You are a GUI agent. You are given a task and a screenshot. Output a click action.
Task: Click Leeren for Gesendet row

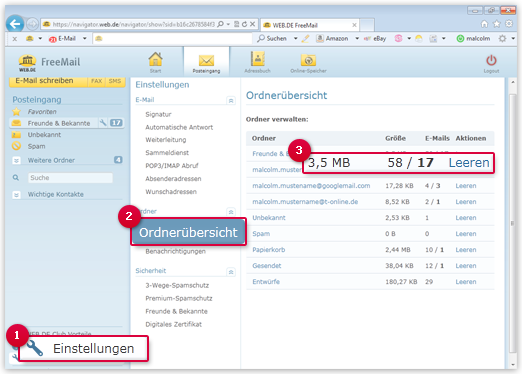(466, 266)
